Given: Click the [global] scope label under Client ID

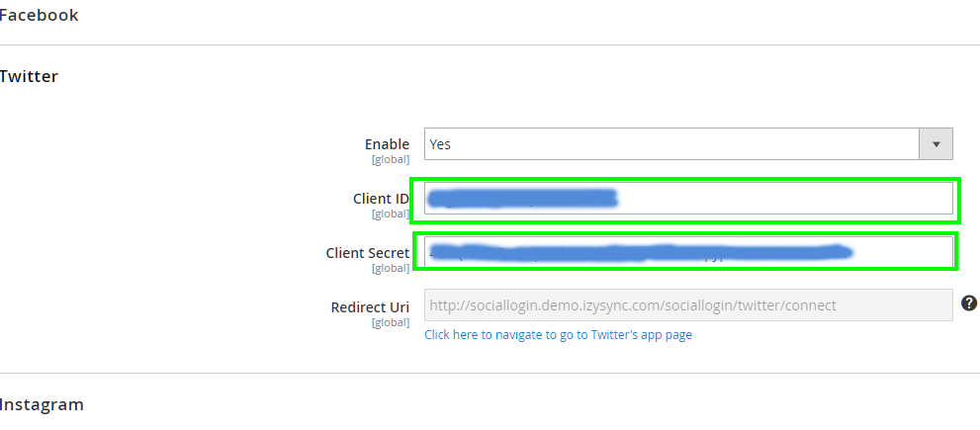Looking at the screenshot, I should (x=391, y=214).
